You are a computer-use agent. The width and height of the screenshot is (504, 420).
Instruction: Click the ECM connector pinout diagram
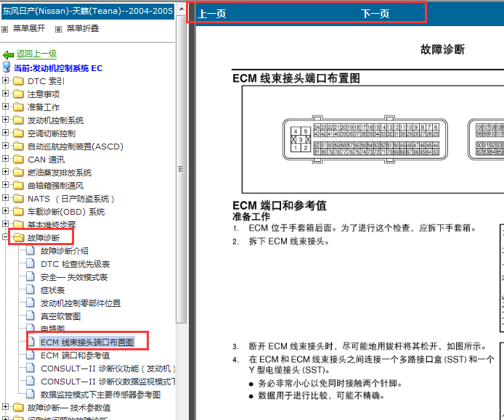(x=365, y=139)
